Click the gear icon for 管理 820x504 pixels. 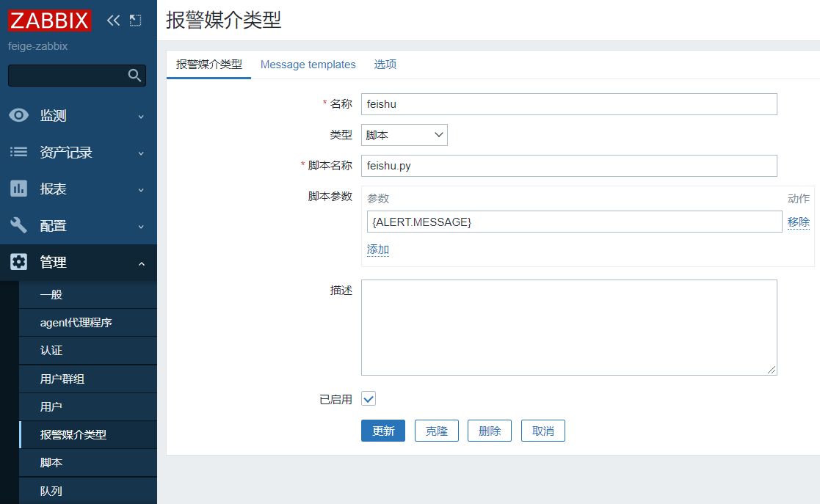19,262
